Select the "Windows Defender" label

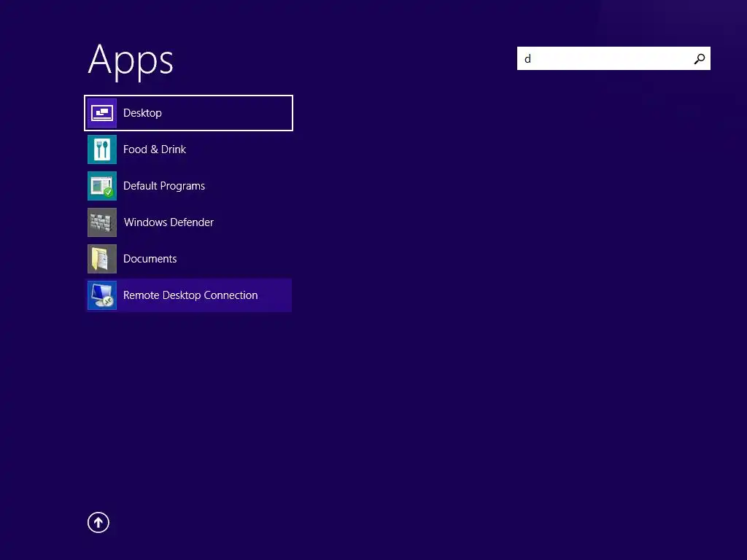click(169, 222)
